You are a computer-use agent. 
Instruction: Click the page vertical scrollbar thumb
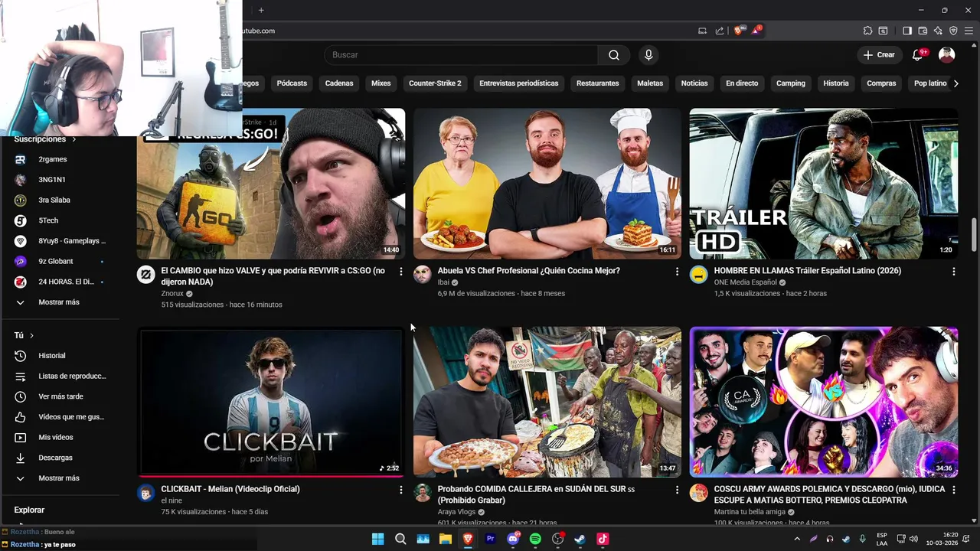(x=974, y=234)
